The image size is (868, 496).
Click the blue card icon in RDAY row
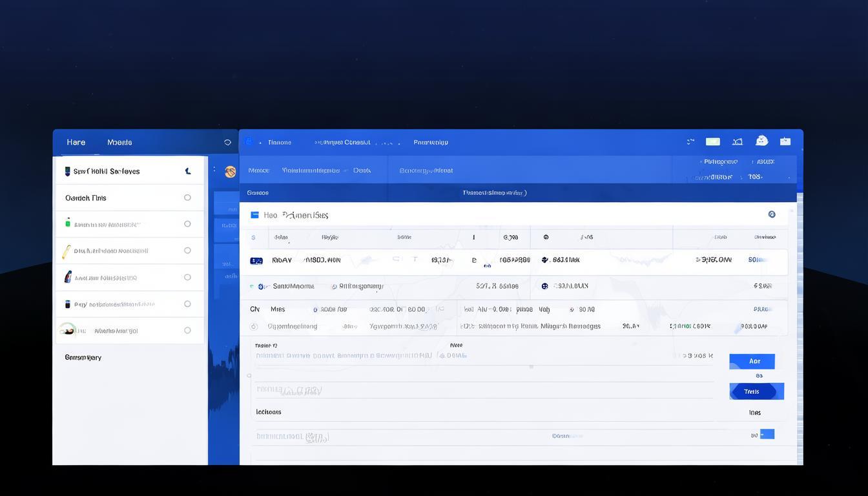256,260
